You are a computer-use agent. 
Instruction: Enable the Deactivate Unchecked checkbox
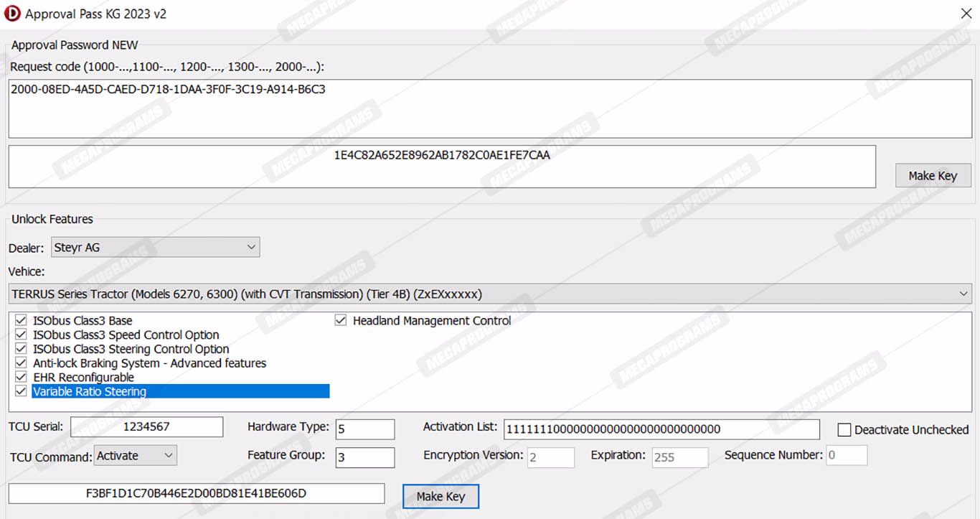tap(844, 430)
